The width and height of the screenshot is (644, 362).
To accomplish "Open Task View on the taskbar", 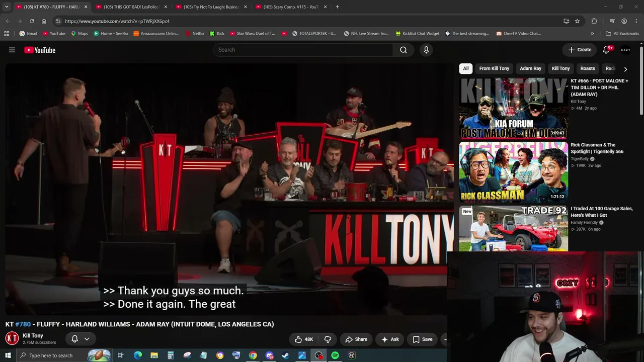I will tap(121, 355).
